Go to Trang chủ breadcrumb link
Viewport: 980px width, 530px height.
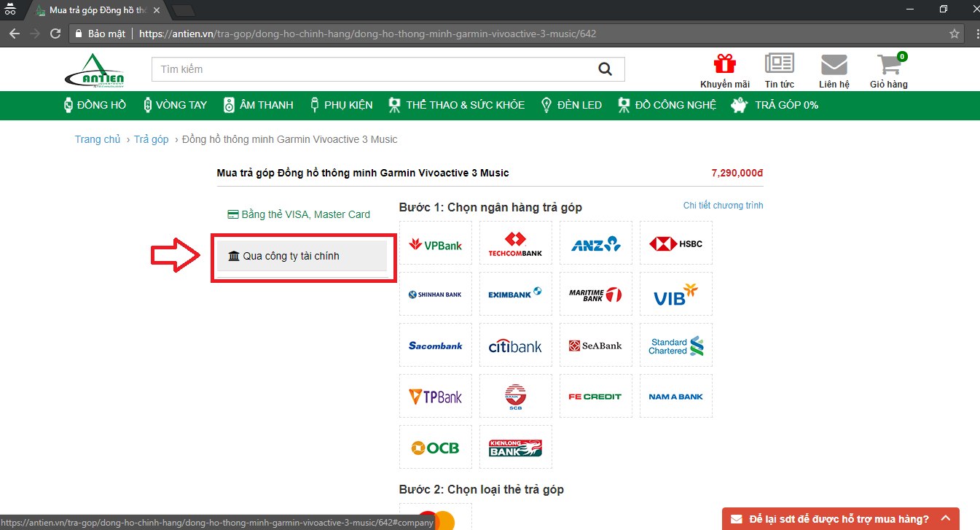point(98,139)
